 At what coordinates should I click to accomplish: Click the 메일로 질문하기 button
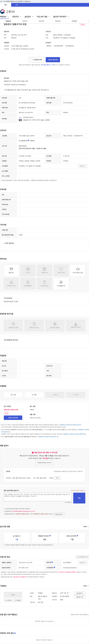coord(59,514)
